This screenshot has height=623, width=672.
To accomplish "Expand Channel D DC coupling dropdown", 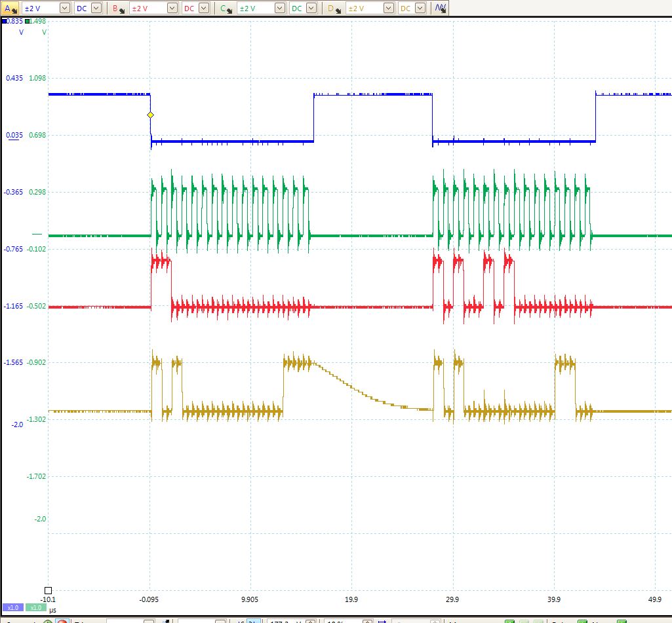I will point(420,8).
